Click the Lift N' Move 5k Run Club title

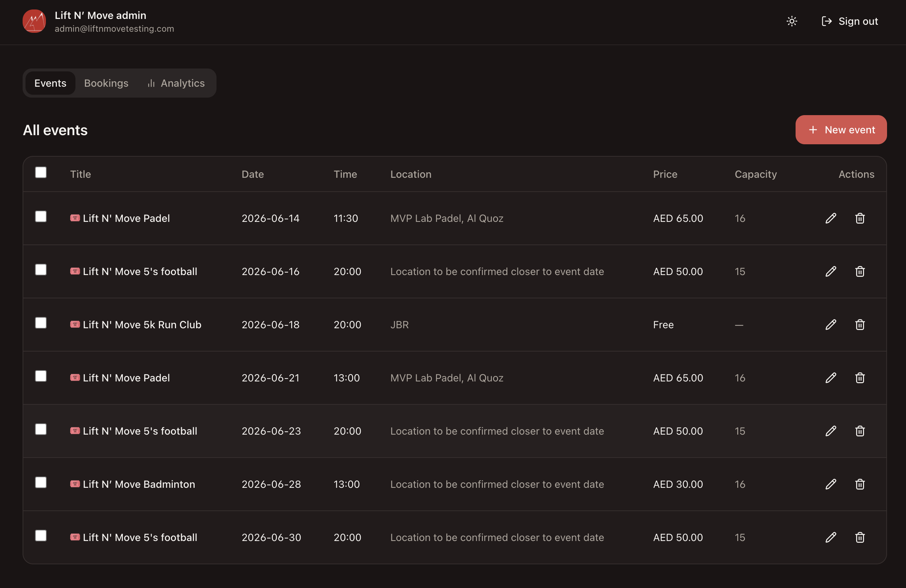click(142, 325)
